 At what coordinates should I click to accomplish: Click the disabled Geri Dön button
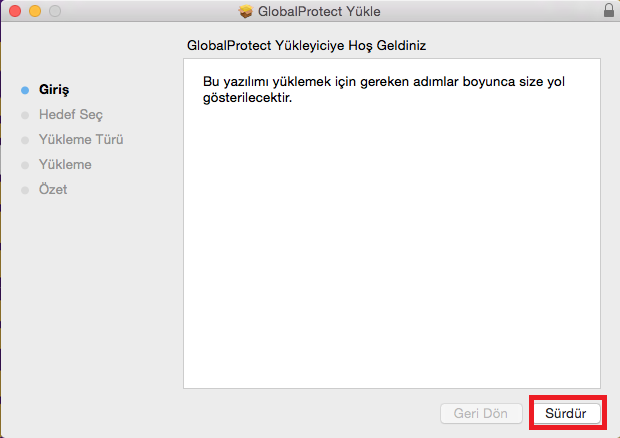pyautogui.click(x=481, y=413)
